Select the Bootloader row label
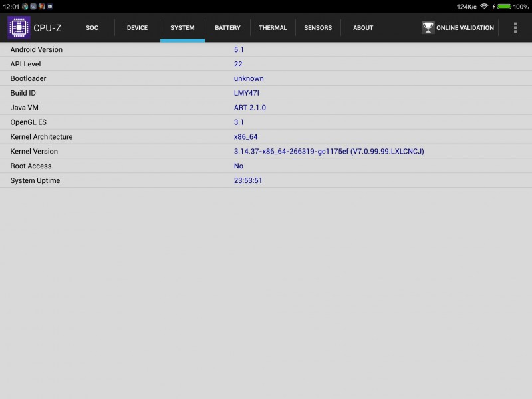This screenshot has height=399, width=532. [28, 78]
